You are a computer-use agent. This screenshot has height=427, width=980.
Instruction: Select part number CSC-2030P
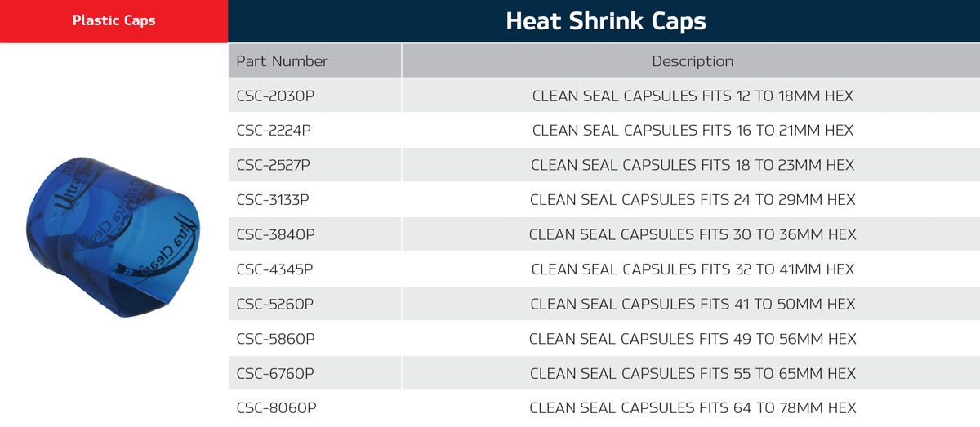point(275,96)
